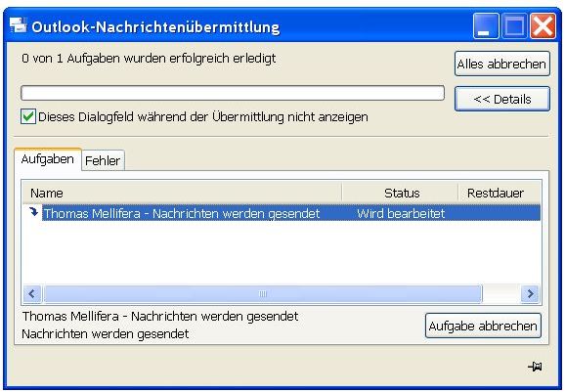Select the Aufgaben tab
This screenshot has width=565, height=392.
tap(48, 159)
